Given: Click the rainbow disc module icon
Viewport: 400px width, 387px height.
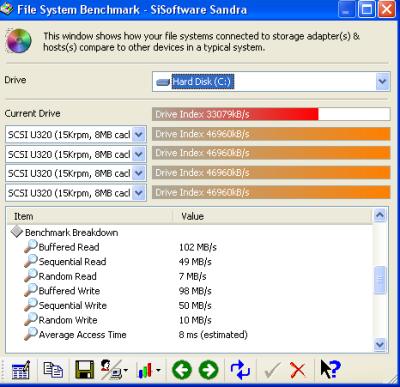Looking at the screenshot, I should tap(19, 41).
